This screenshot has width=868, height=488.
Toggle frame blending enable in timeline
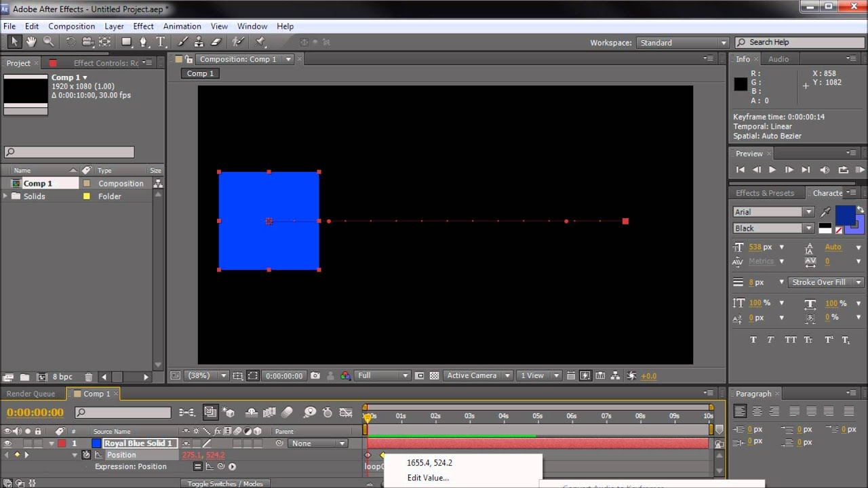pyautogui.click(x=269, y=412)
